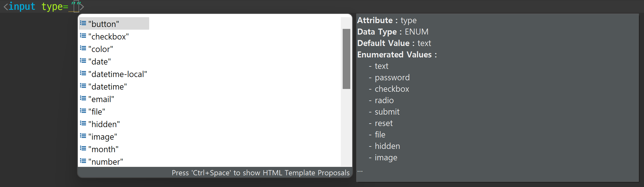Click the list icon beside "button" proposal
The image size is (644, 187).
(x=83, y=23)
